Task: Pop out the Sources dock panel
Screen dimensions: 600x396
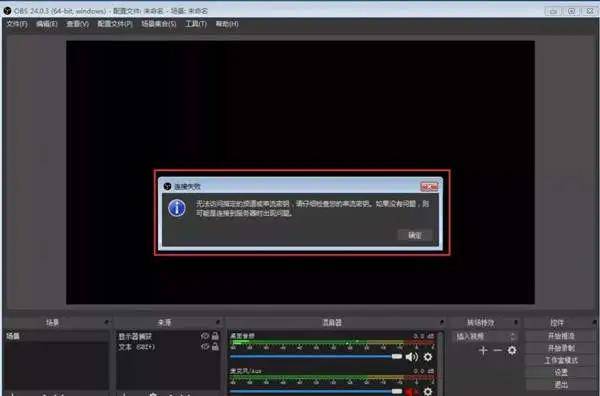Action: click(218, 322)
